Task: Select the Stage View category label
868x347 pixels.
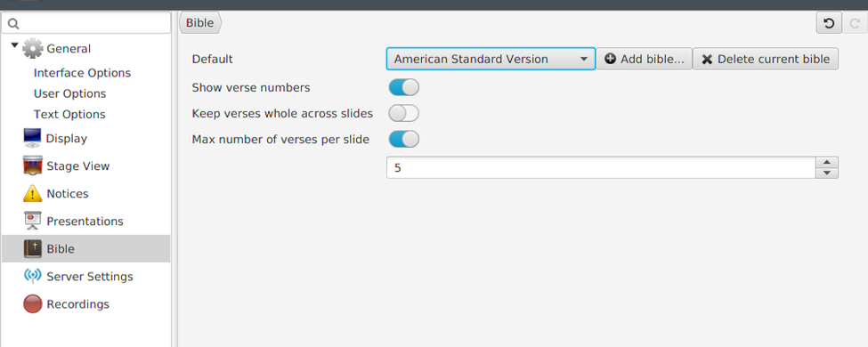Action: click(78, 166)
